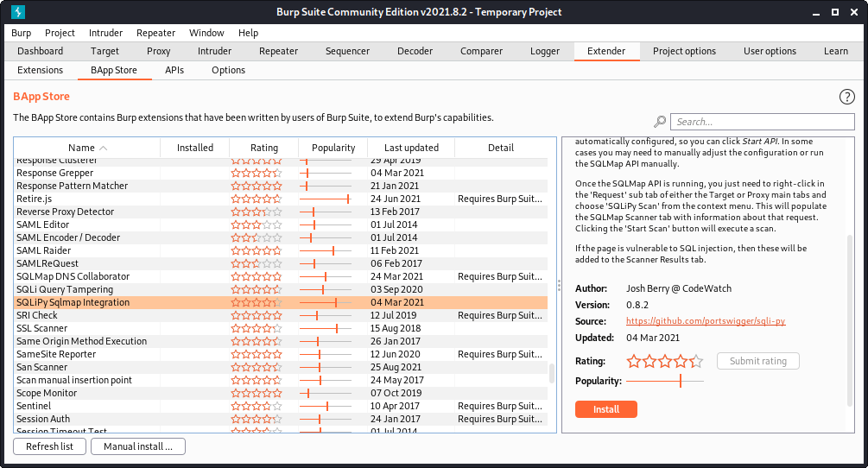Click the help question mark icon
This screenshot has width=868, height=468.
[846, 97]
